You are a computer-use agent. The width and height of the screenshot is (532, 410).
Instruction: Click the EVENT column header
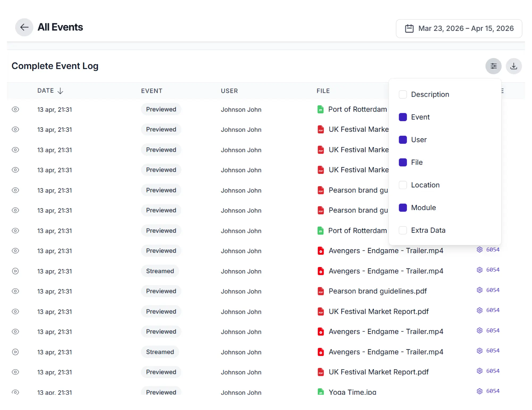(x=152, y=91)
